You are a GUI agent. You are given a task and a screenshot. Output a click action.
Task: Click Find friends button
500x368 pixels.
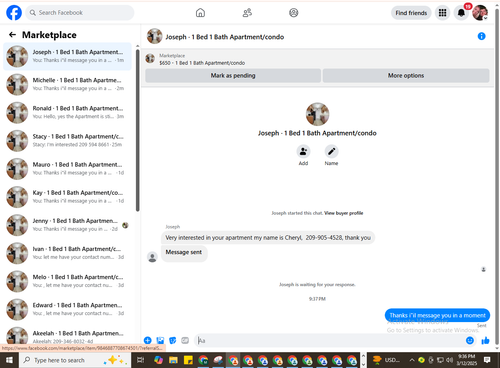[x=411, y=13]
